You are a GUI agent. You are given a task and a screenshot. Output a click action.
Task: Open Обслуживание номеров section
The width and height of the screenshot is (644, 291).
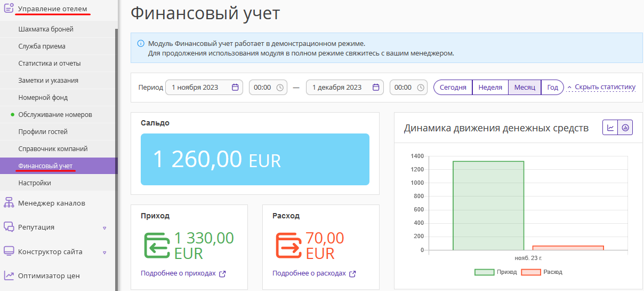[x=58, y=115]
